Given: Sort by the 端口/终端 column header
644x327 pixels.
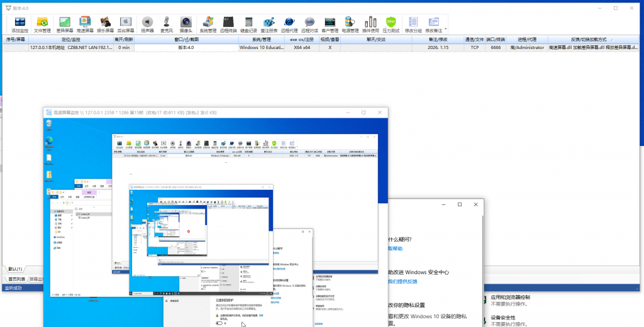Looking at the screenshot, I should pyautogui.click(x=496, y=39).
